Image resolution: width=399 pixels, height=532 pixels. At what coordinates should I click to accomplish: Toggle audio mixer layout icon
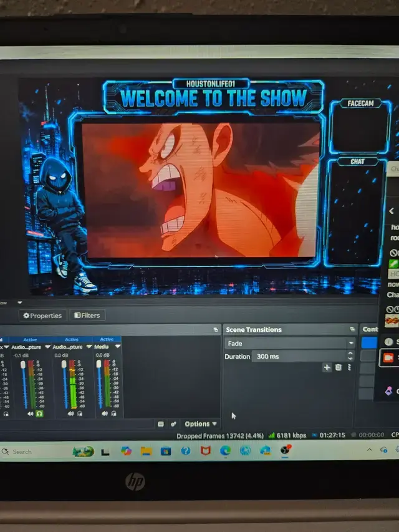(x=161, y=423)
